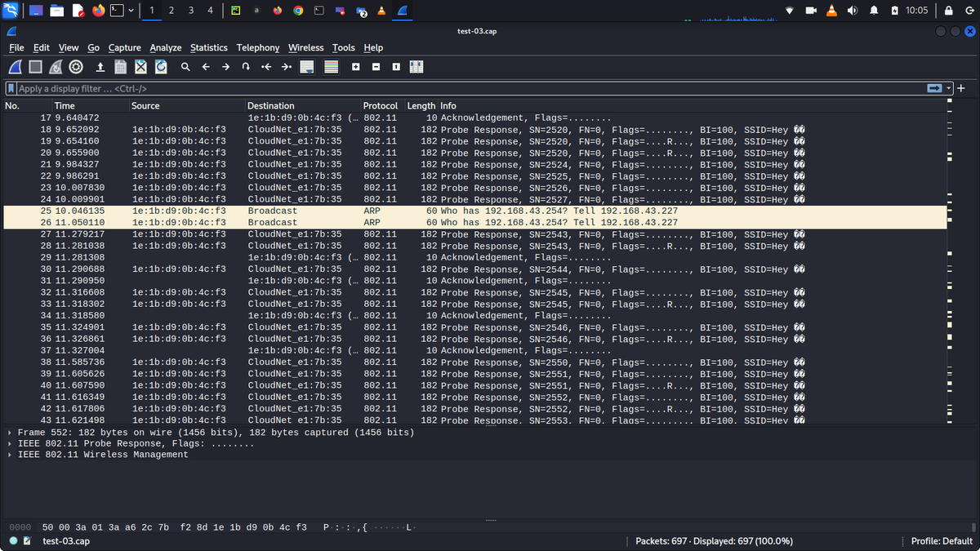Reload this capture file toolbar icon
The height and width of the screenshot is (551, 980).
pyautogui.click(x=161, y=67)
